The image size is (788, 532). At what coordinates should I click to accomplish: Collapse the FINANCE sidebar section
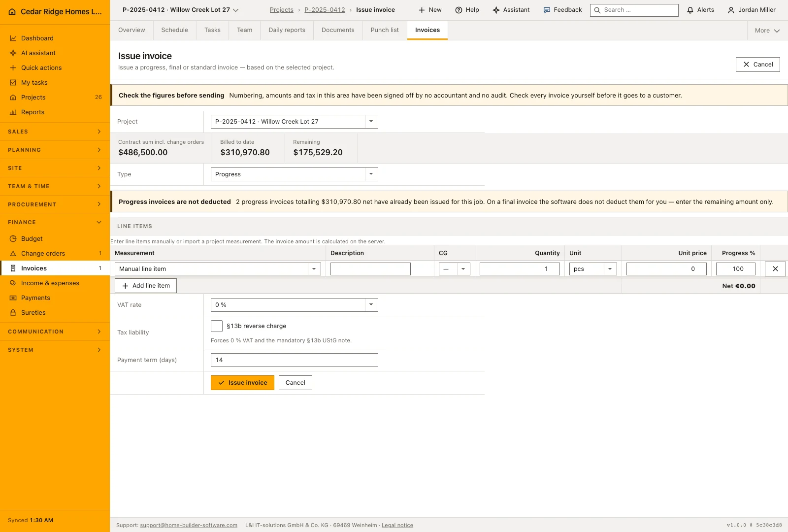click(55, 222)
